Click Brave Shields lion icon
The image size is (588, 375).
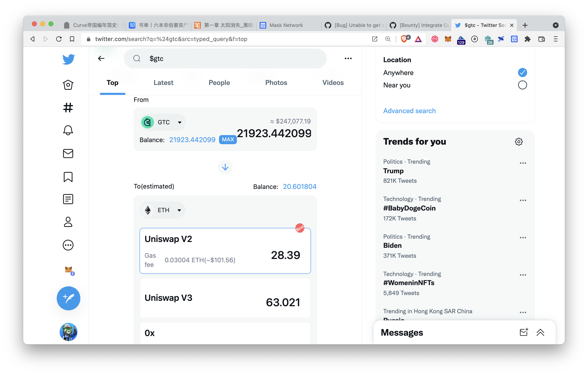(405, 39)
